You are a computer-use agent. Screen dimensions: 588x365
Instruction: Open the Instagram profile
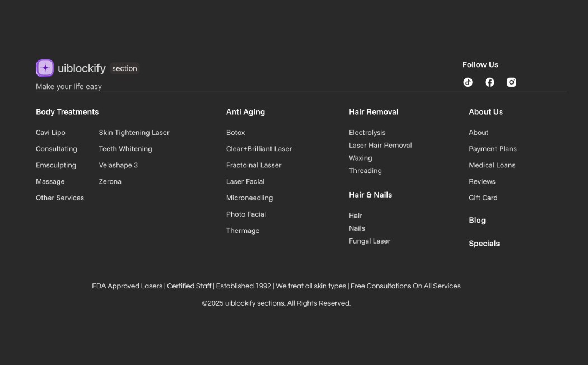pyautogui.click(x=511, y=82)
